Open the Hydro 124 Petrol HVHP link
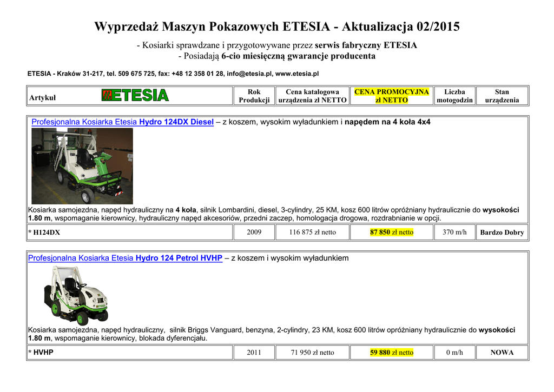 [125, 258]
